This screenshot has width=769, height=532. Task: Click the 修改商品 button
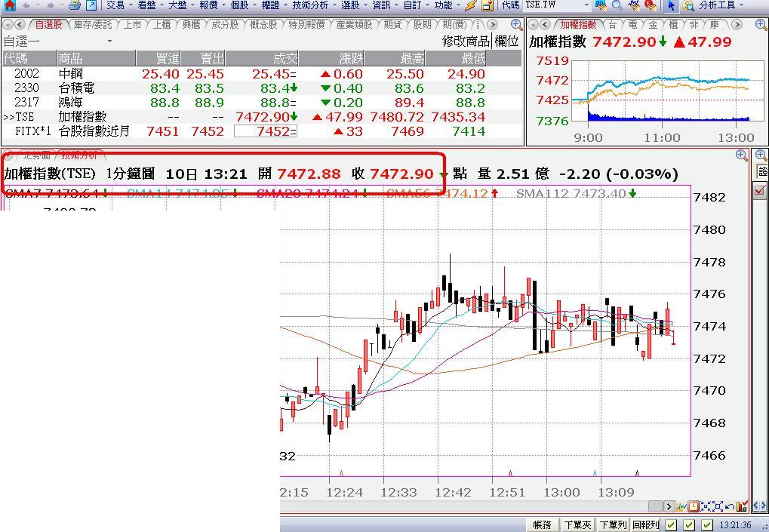(466, 42)
